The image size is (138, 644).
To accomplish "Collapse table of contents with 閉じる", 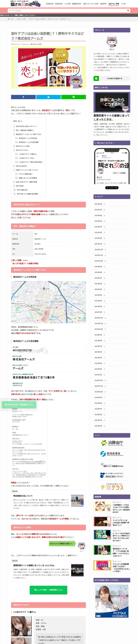I will (x=20, y=121).
